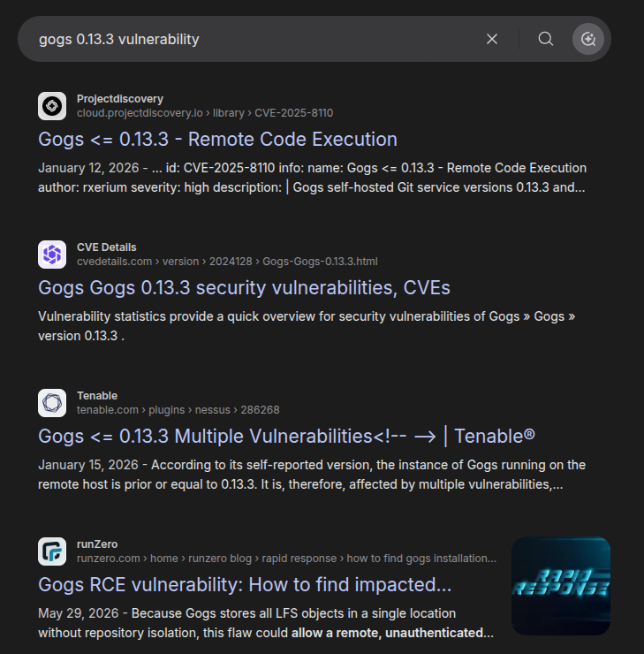644x654 pixels.
Task: Click the runZero site favicon
Action: coord(52,551)
